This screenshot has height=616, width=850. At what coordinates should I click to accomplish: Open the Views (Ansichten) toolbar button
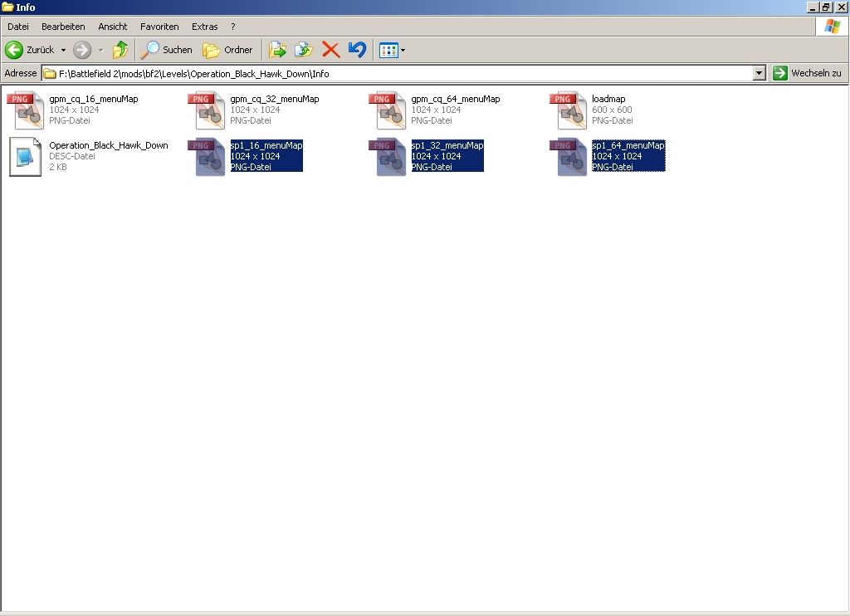[388, 50]
